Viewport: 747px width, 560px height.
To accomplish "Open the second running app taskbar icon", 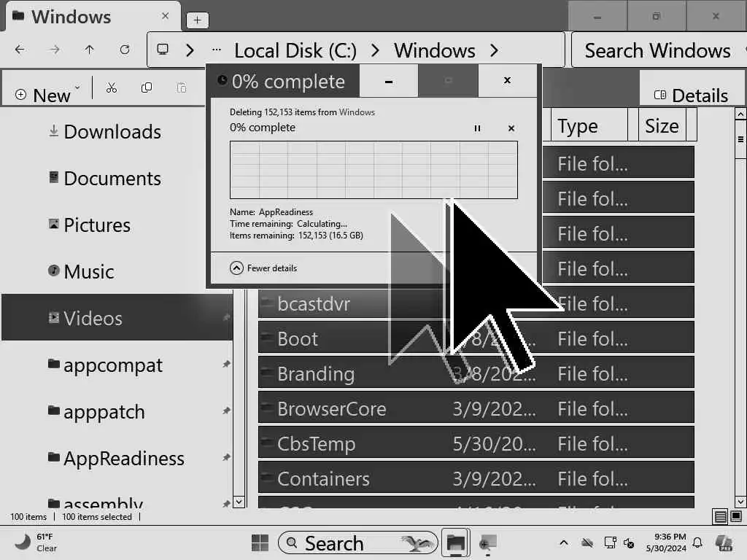I will (x=488, y=542).
